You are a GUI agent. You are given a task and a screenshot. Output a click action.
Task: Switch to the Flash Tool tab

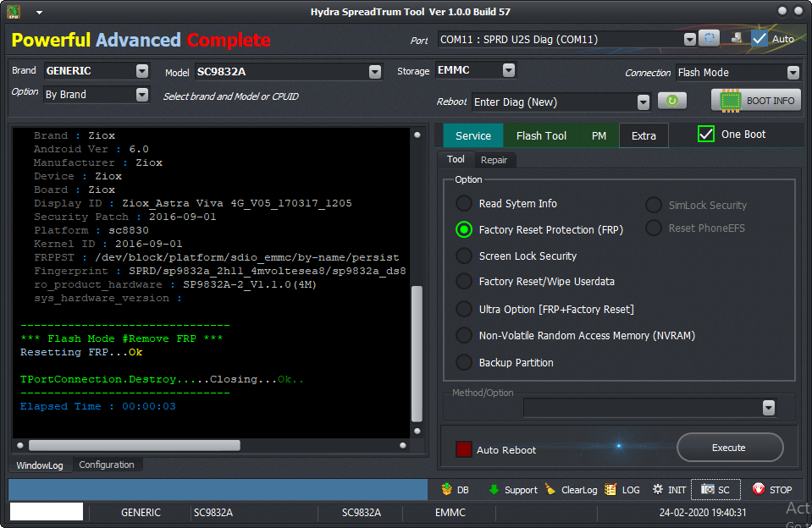point(541,135)
